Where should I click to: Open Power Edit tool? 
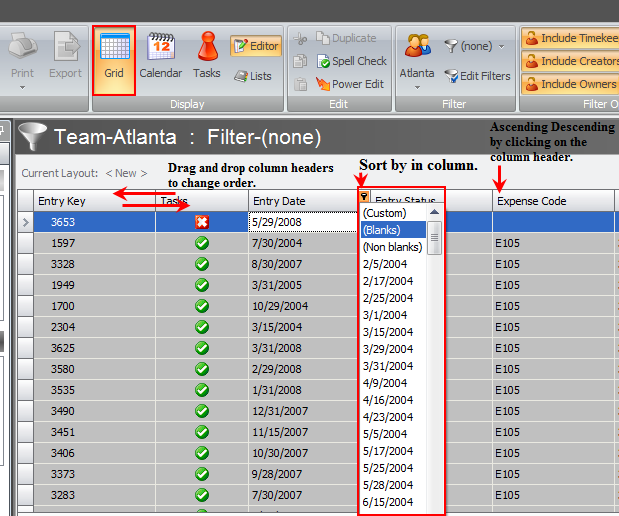click(350, 84)
